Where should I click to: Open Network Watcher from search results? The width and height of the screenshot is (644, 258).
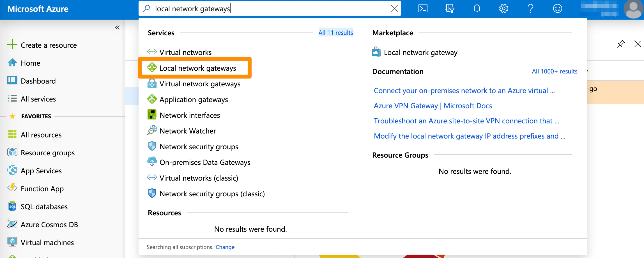click(187, 131)
